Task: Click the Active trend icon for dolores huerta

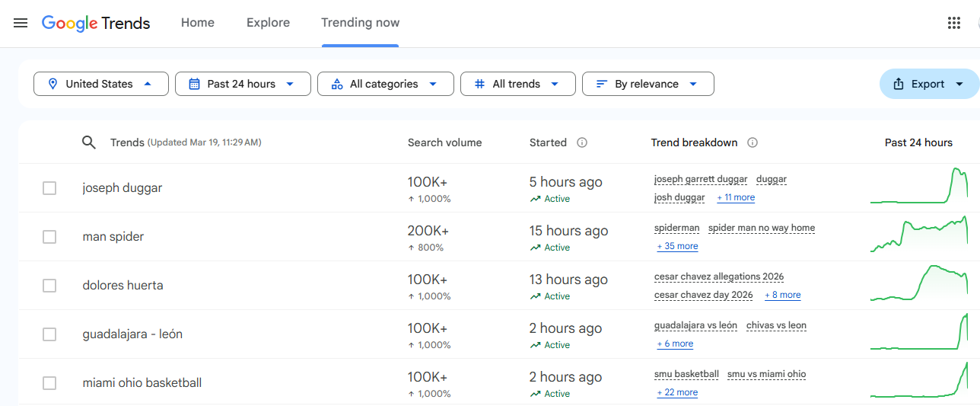Action: point(535,296)
